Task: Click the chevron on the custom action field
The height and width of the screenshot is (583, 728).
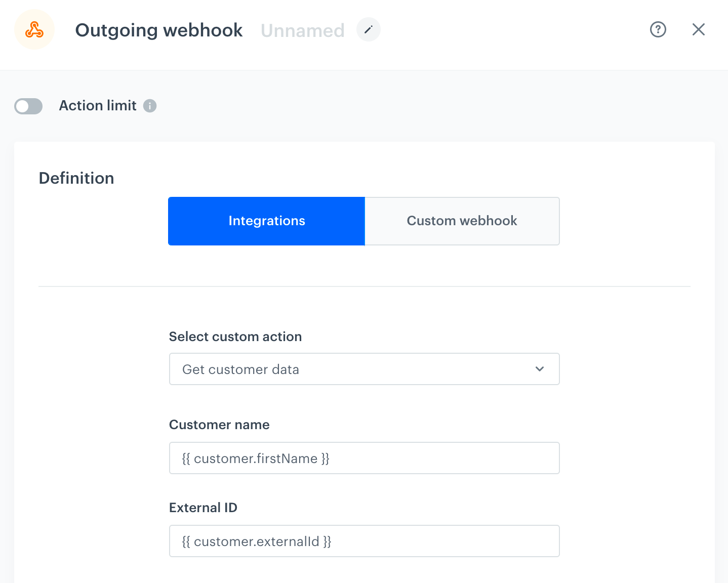Action: [x=540, y=369]
